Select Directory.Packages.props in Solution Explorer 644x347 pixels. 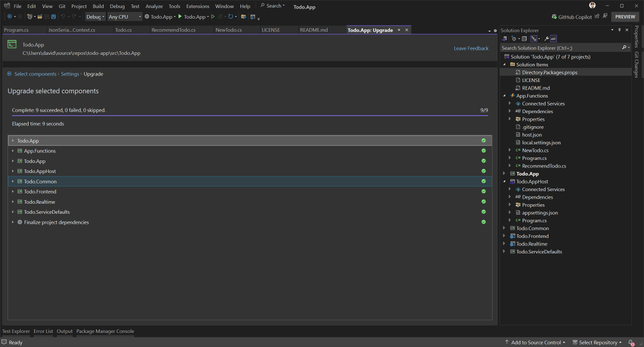click(x=550, y=72)
